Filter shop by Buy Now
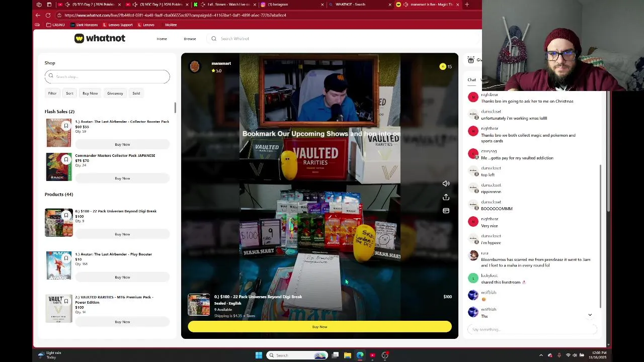 [x=90, y=93]
